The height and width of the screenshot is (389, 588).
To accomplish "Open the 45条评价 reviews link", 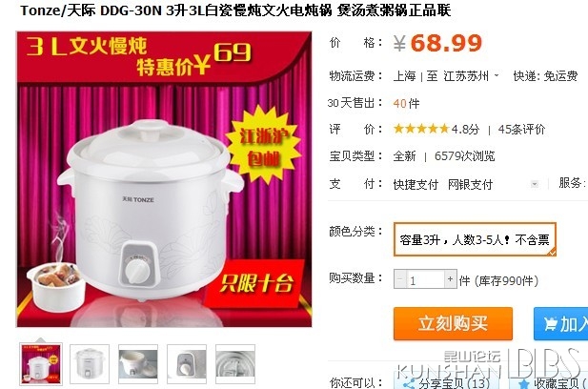I will click(x=521, y=130).
